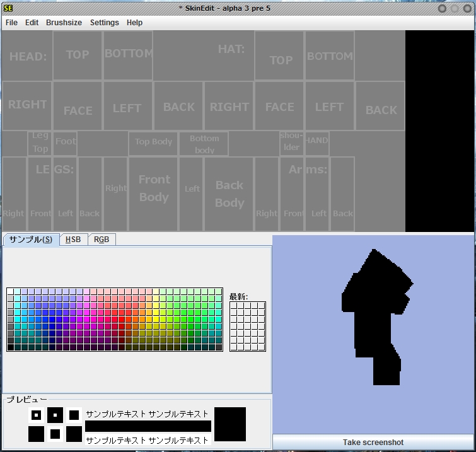Screen dimensions: 476x452
Task: Open the Settings menu
Action: pos(105,23)
